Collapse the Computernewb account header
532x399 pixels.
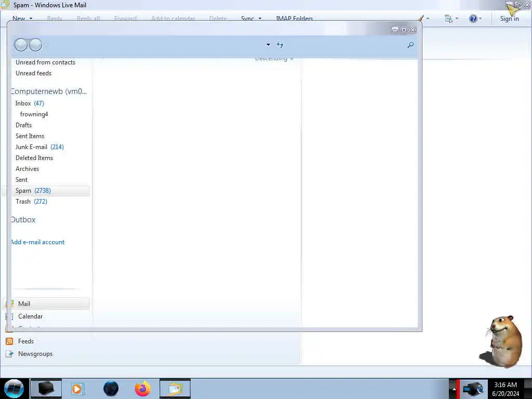(x=49, y=91)
